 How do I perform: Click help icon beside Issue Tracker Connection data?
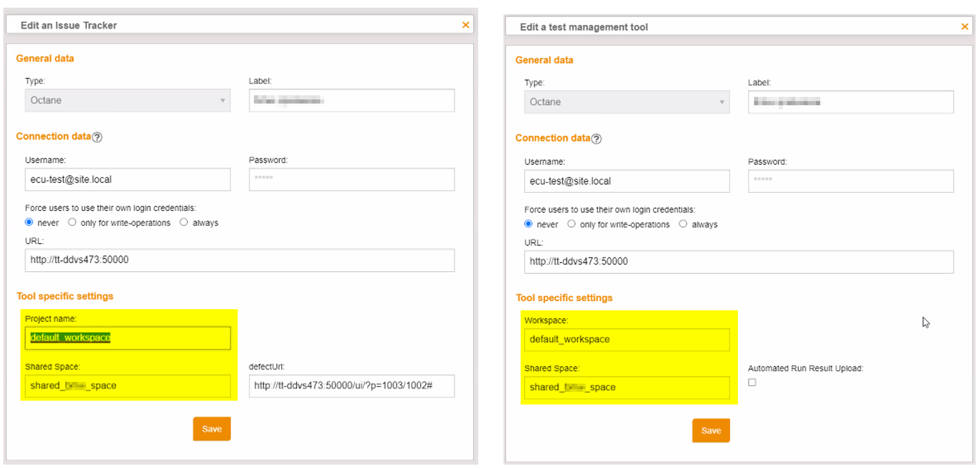[x=97, y=137]
